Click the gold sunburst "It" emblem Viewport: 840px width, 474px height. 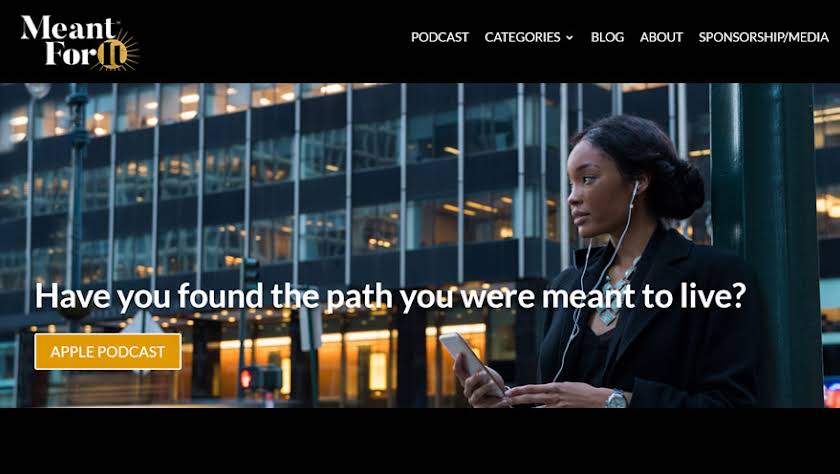coord(114,52)
